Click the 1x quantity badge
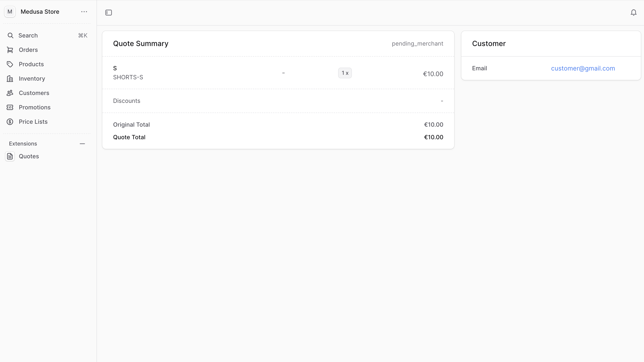This screenshot has width=644, height=362. click(345, 73)
